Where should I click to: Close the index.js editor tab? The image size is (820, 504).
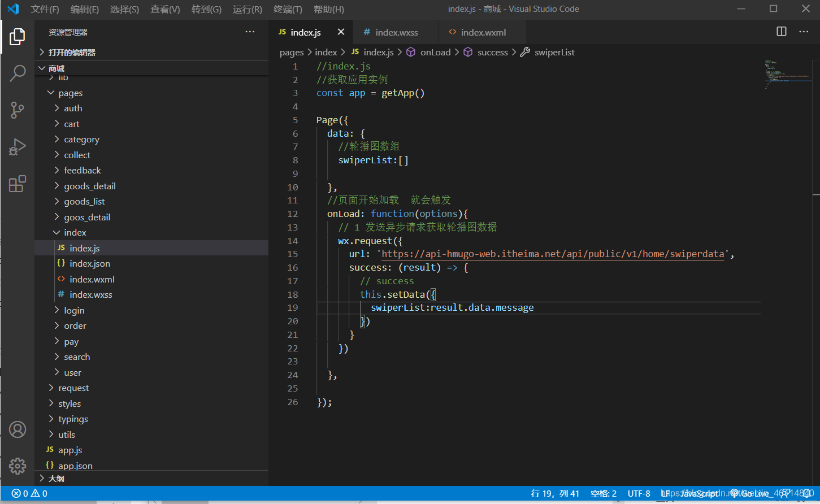pos(341,32)
